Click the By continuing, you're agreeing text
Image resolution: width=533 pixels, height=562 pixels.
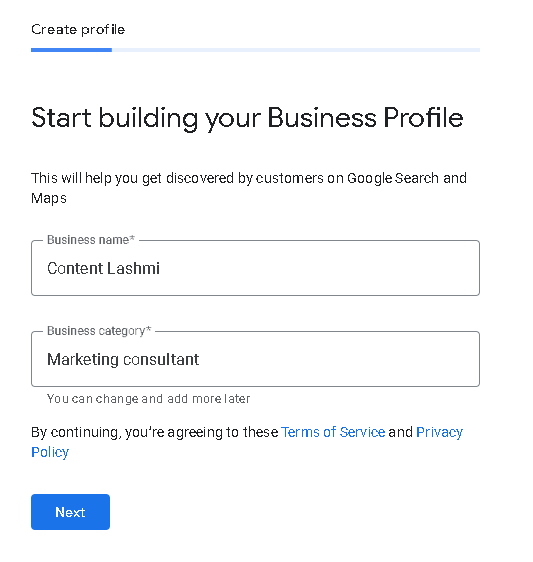point(154,432)
